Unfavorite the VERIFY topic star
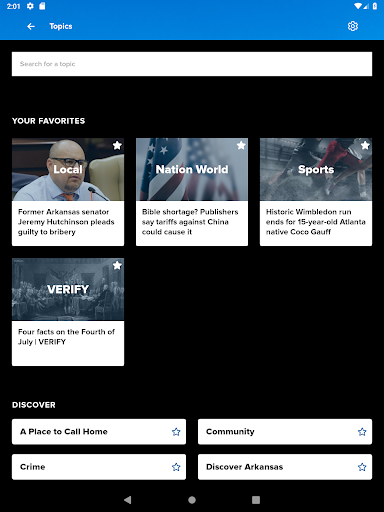The width and height of the screenshot is (384, 512). point(117,265)
